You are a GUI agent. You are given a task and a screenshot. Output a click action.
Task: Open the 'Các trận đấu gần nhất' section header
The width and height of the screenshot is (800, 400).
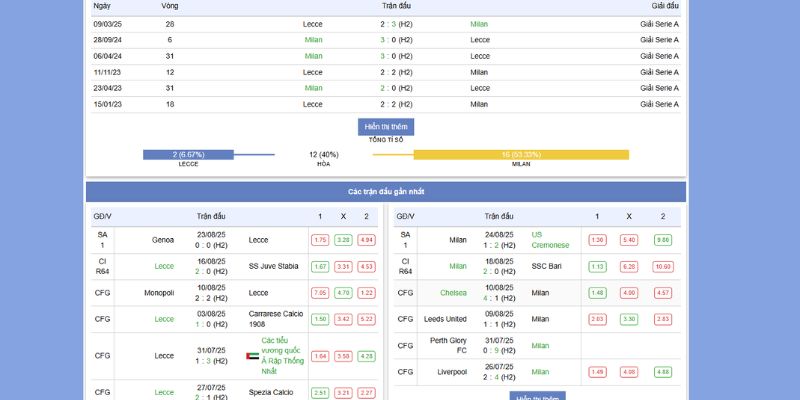(x=386, y=191)
